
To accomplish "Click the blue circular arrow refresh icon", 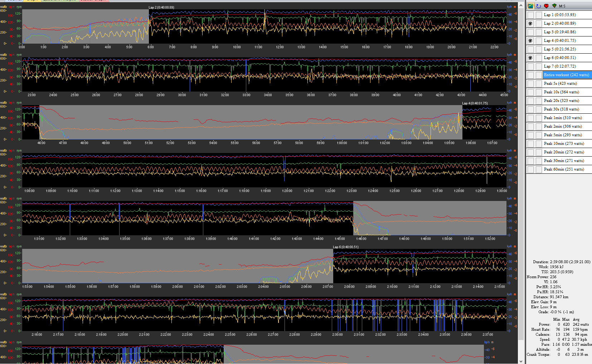I will [x=538, y=6].
